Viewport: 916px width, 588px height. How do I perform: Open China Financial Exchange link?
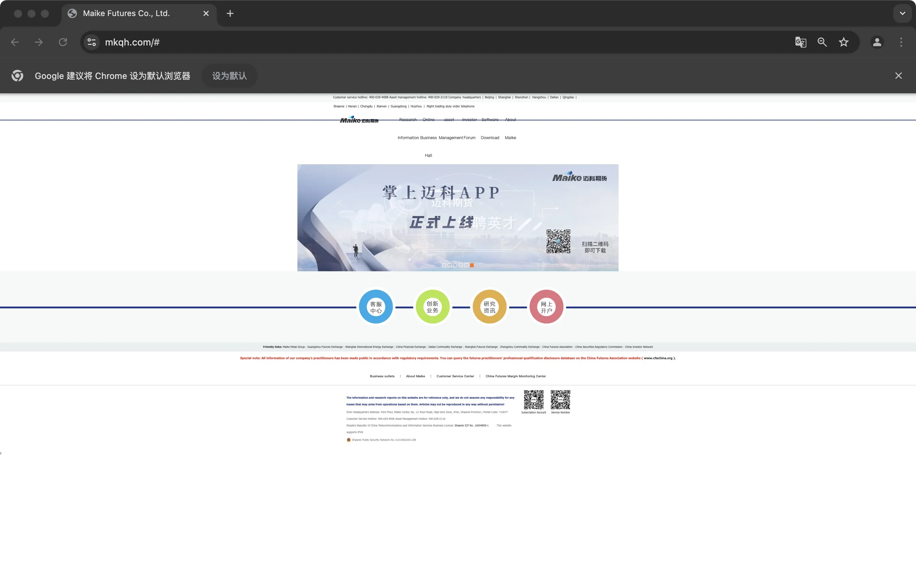pos(411,347)
